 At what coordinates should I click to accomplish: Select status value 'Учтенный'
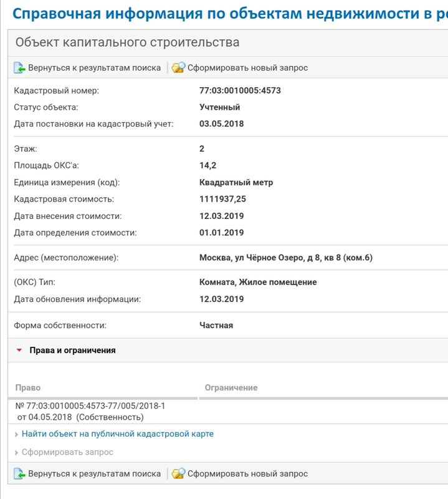(x=220, y=107)
